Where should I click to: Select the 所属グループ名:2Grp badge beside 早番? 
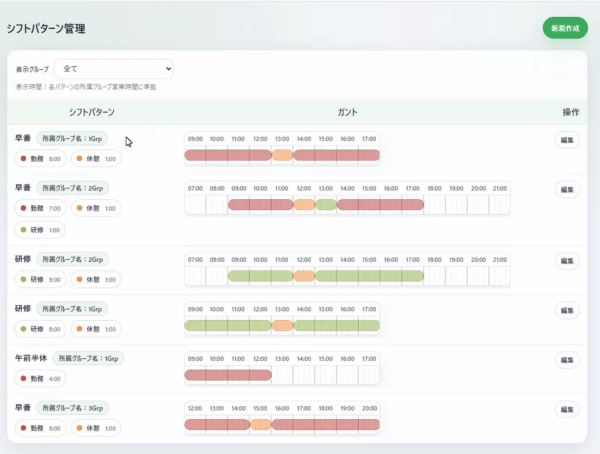click(73, 188)
